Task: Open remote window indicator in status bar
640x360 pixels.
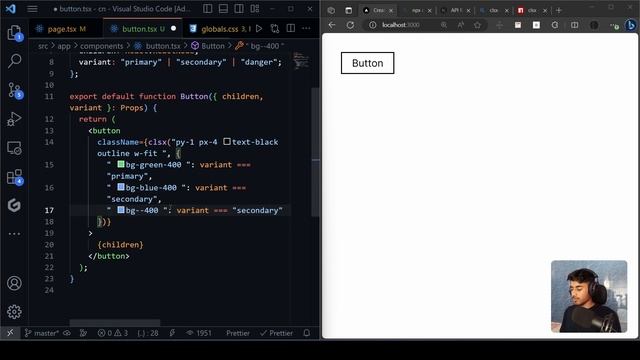Action: pos(10,333)
